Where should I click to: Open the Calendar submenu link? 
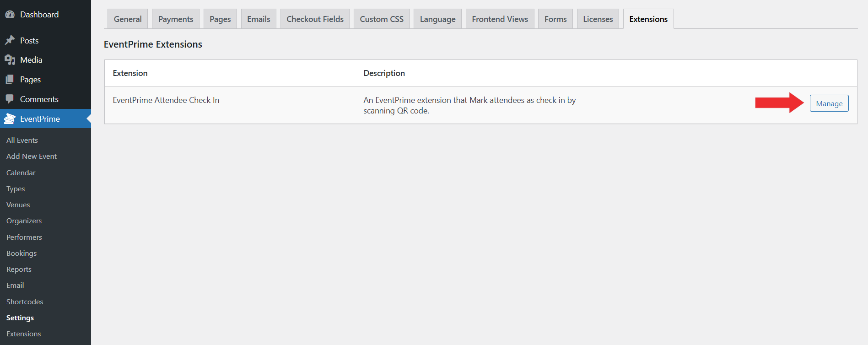point(21,173)
